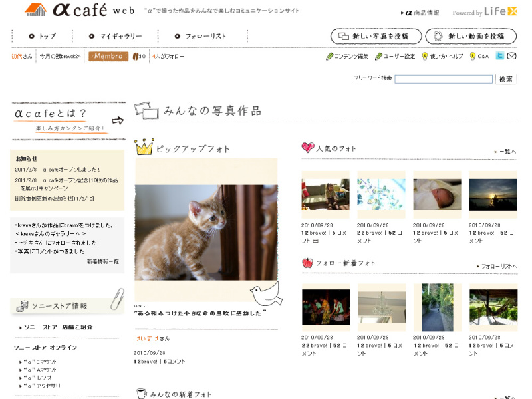This screenshot has height=399, width=532.
Task: Open ユーザー設定 via its pencil icon
Action: pyautogui.click(x=380, y=58)
